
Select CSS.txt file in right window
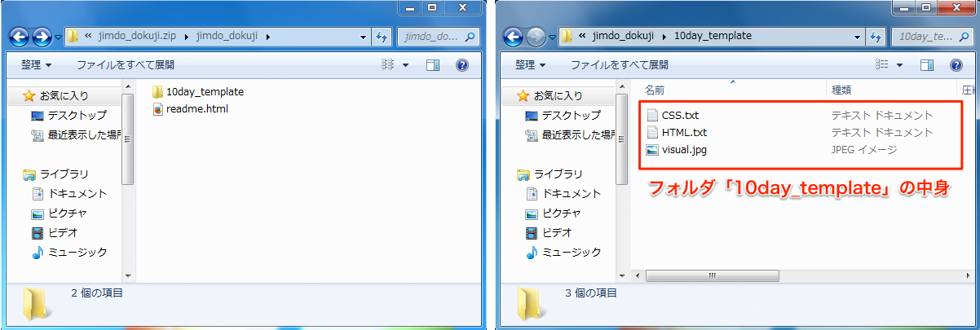(x=672, y=116)
